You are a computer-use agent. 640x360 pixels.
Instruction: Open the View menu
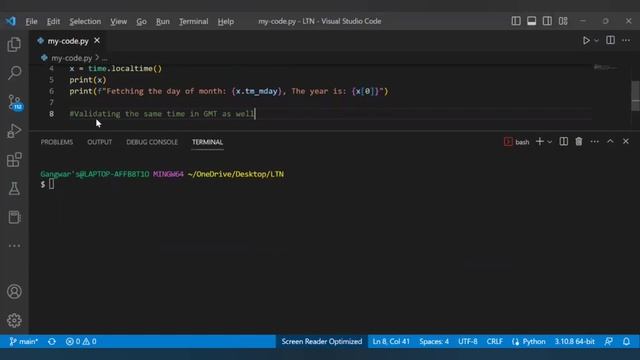coord(118,21)
